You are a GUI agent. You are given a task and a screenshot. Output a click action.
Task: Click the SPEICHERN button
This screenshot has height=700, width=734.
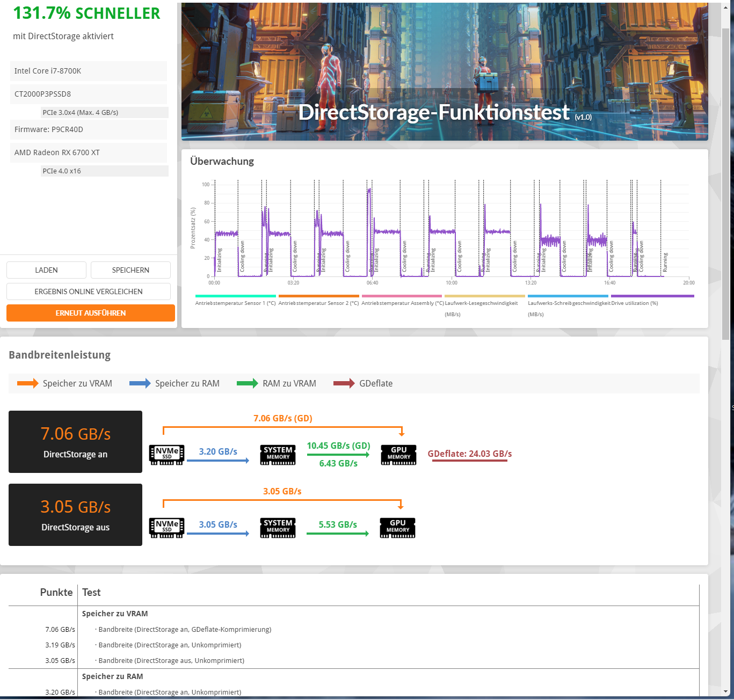point(130,270)
